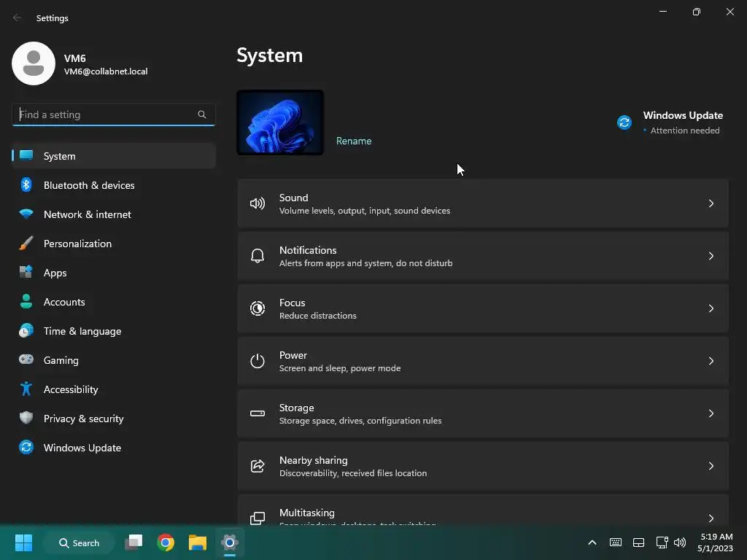Click the VM6 account name
The image size is (747, 560).
coord(75,58)
